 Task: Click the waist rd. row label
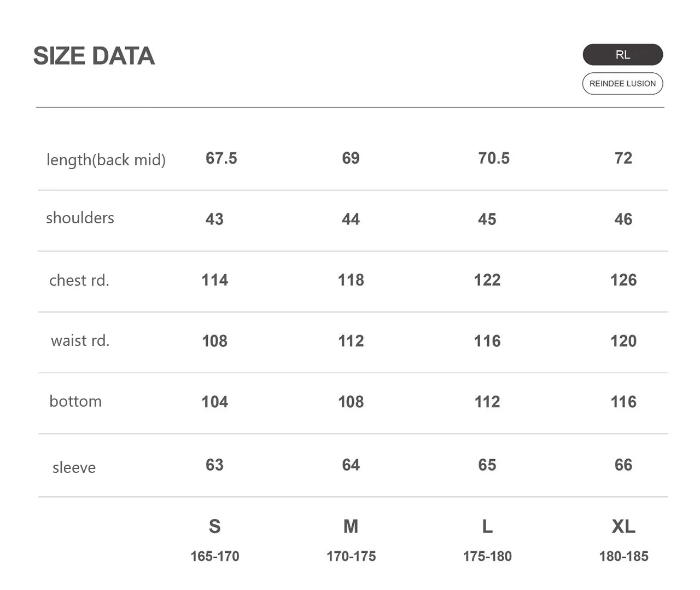pos(80,340)
